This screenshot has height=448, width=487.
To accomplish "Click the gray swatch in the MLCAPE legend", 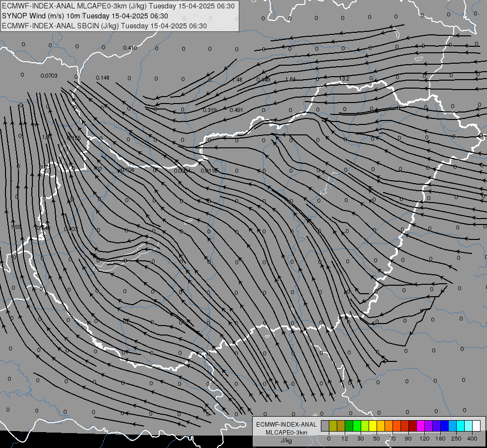I will [x=325, y=426].
